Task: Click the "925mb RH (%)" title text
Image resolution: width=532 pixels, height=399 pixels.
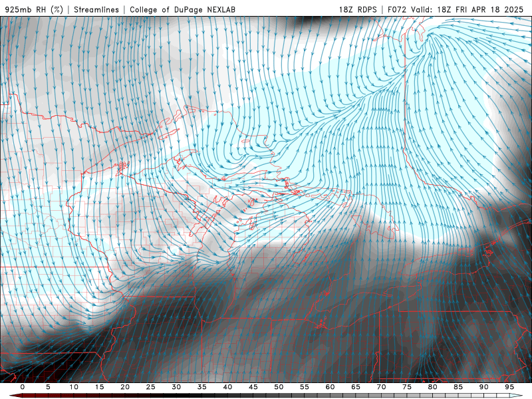Action: [x=35, y=9]
